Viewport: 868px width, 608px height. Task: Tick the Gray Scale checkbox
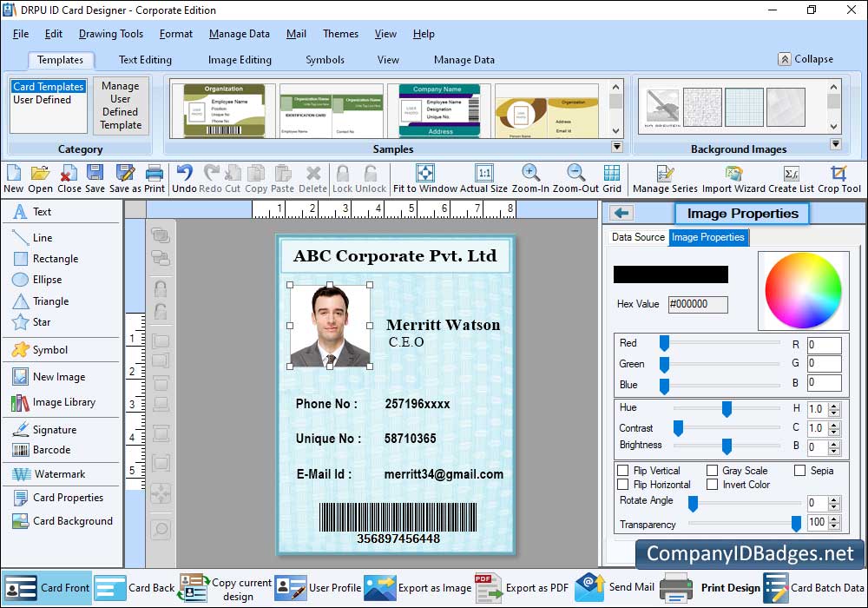(x=713, y=470)
